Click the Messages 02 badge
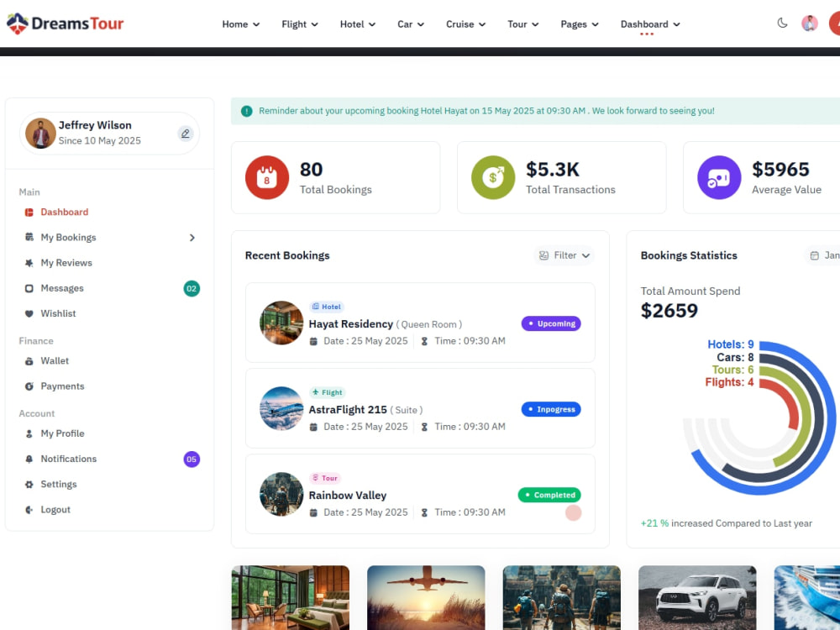The width and height of the screenshot is (840, 630). tap(192, 288)
